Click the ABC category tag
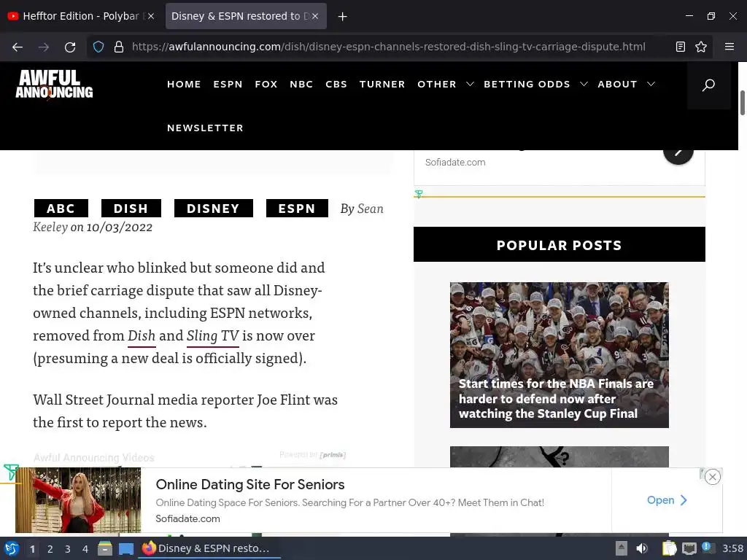 61,208
